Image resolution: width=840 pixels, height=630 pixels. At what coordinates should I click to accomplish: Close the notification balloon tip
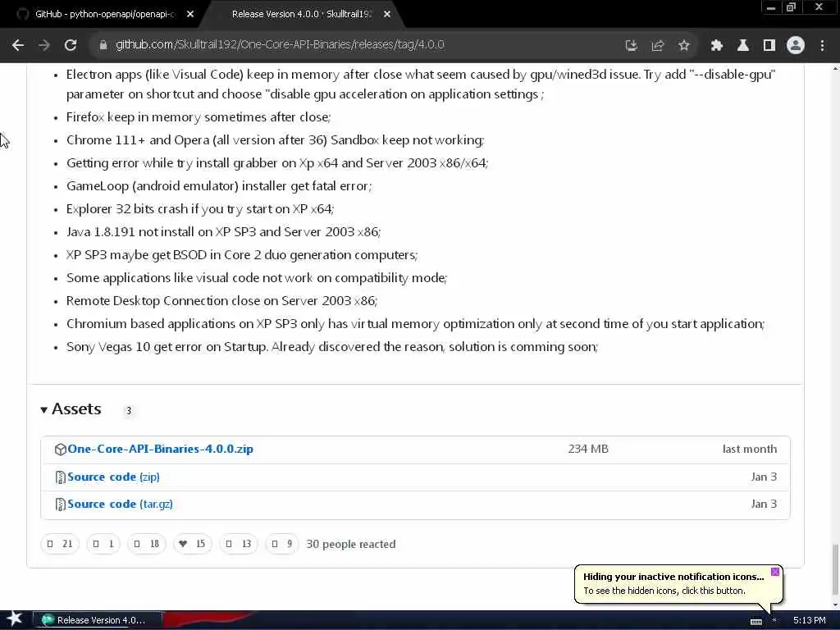pyautogui.click(x=774, y=572)
